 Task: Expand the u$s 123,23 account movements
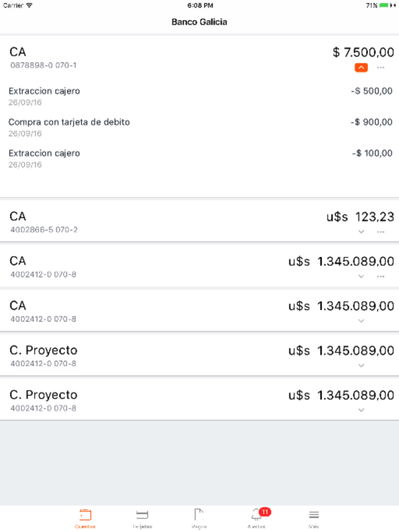[x=361, y=232]
